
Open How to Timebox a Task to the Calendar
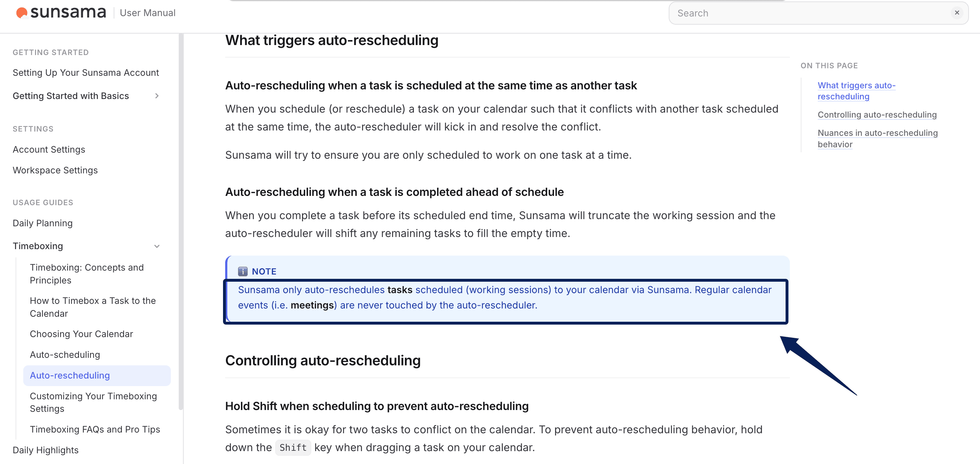pos(93,307)
